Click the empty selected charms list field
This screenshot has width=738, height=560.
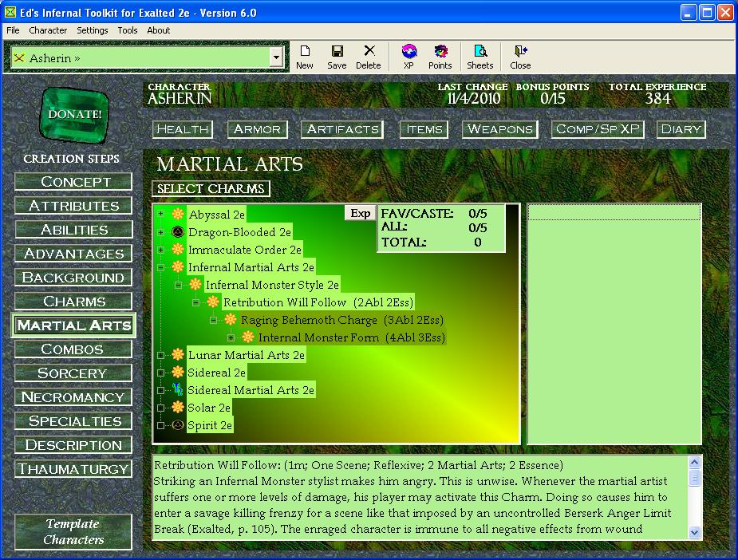(x=614, y=324)
